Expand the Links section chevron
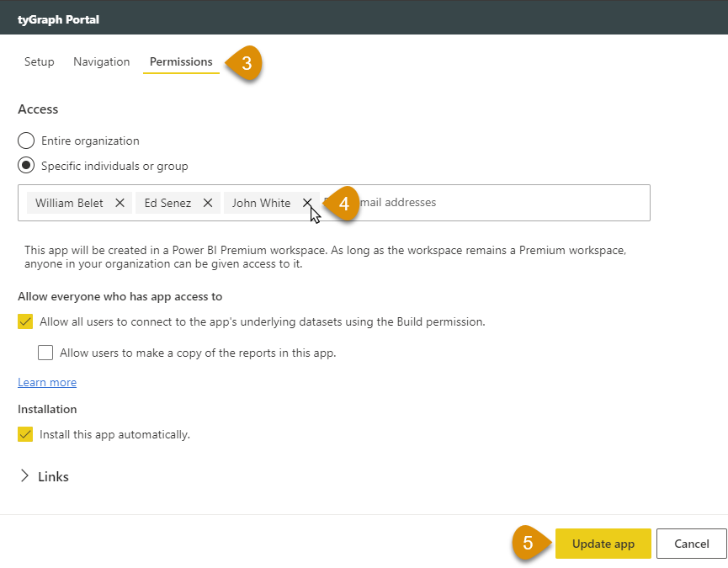The height and width of the screenshot is (568, 728). (x=24, y=476)
